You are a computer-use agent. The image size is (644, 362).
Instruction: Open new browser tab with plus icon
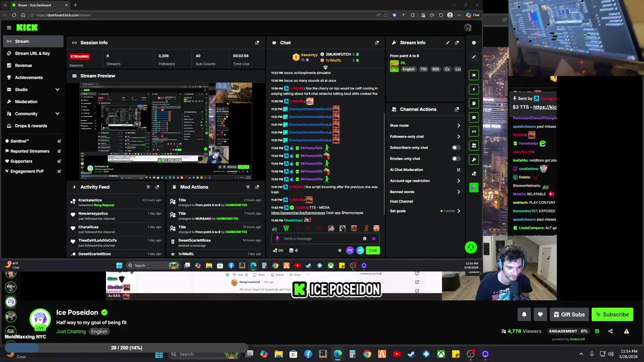click(75, 5)
